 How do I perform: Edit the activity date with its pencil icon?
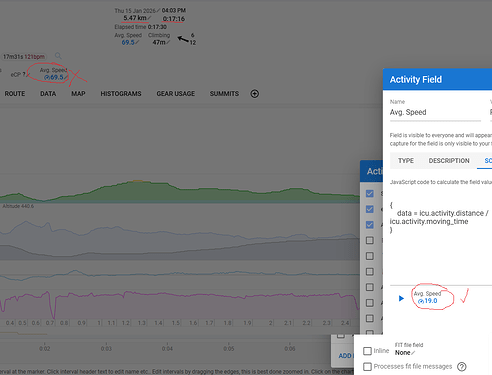coord(158,11)
